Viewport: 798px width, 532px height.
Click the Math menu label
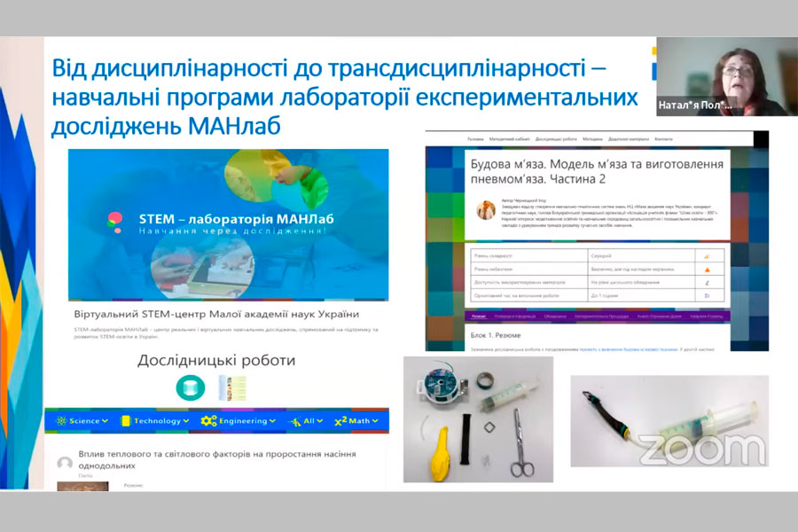359,421
